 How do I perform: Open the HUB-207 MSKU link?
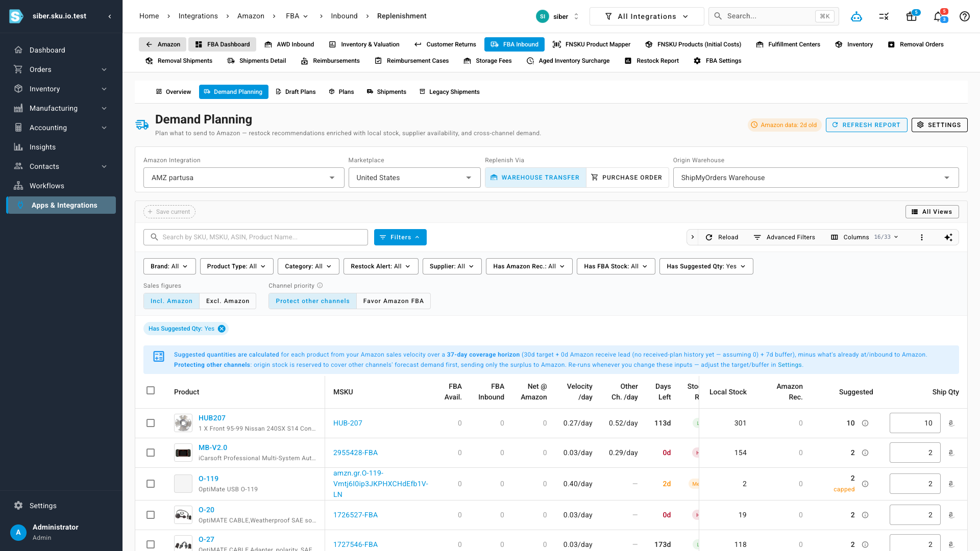(348, 423)
